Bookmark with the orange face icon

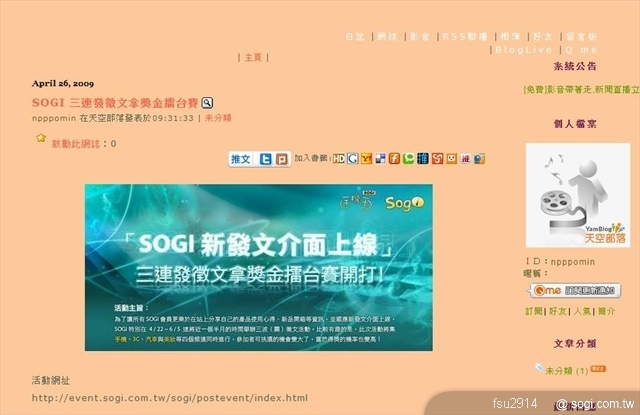tap(451, 158)
